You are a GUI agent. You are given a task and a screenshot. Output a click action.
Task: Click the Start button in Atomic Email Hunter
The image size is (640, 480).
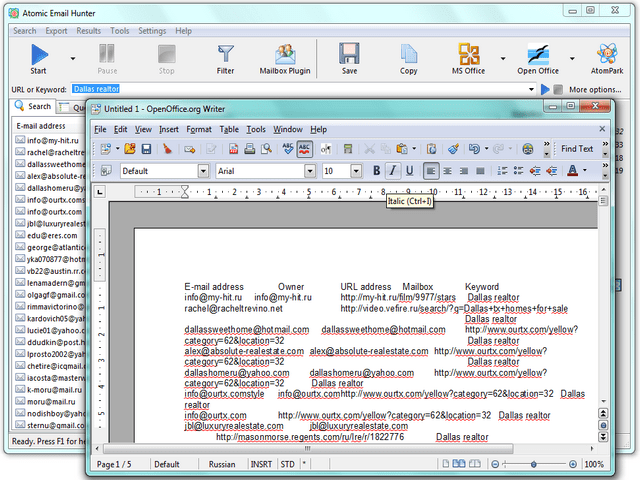pos(39,58)
